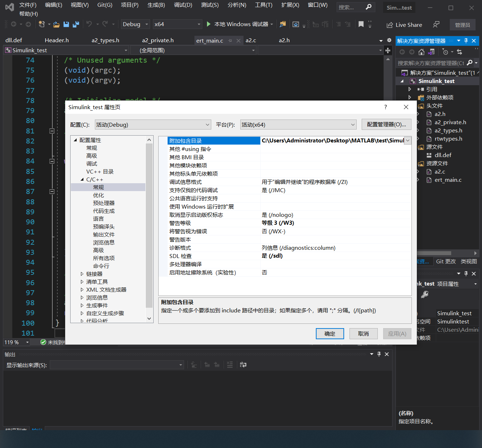Viewport: 482px width, 448px height.
Task: Click the 确定 button in property pages
Action: pyautogui.click(x=329, y=333)
